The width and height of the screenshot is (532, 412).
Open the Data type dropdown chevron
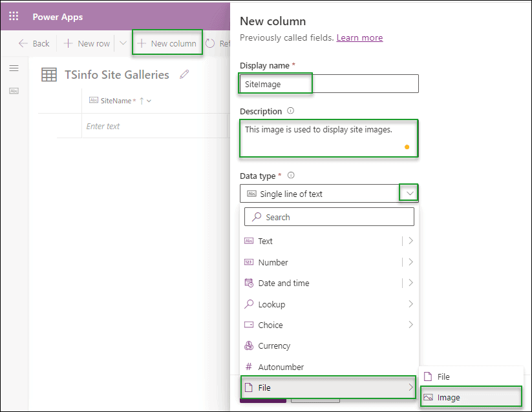pyautogui.click(x=410, y=194)
